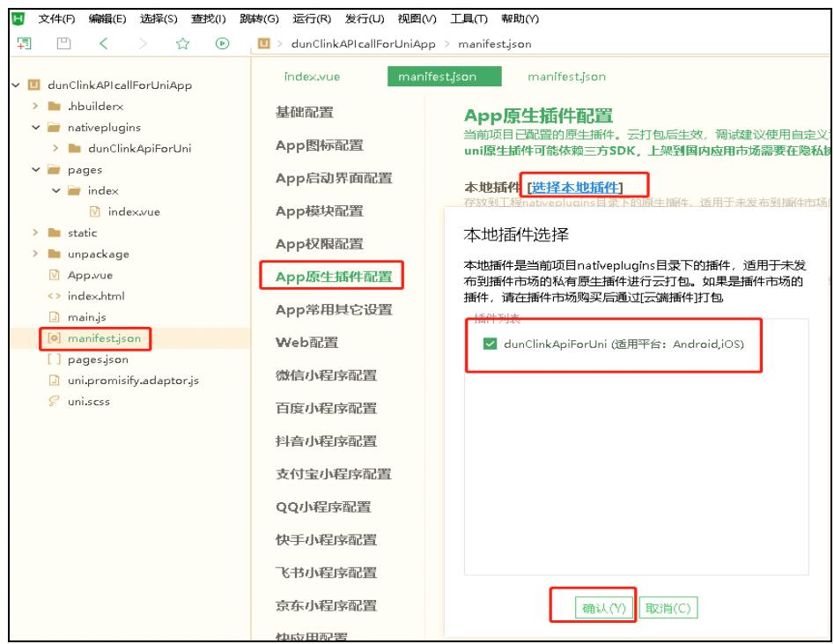
Task: Open the 发行(U) menu
Action: (x=364, y=19)
